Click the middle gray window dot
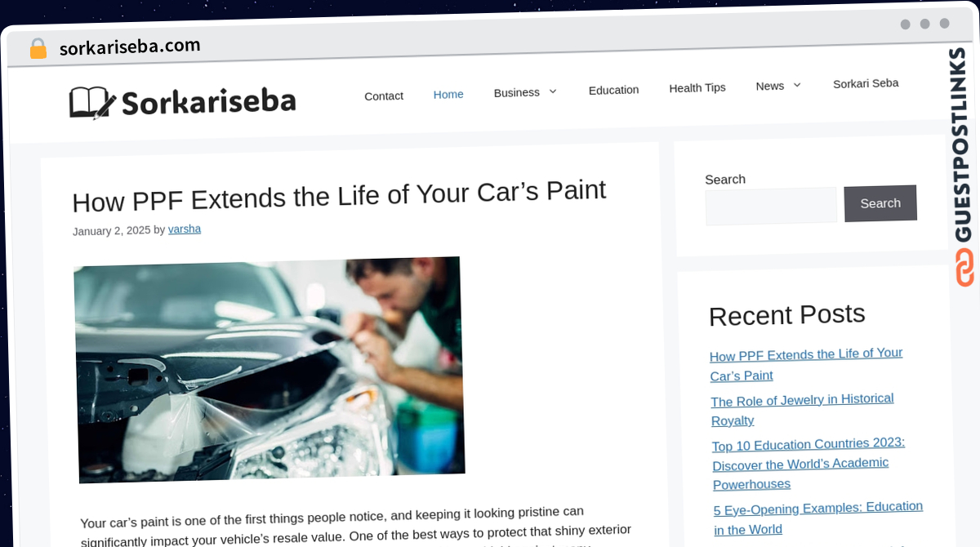The height and width of the screenshot is (547, 980). tap(924, 24)
